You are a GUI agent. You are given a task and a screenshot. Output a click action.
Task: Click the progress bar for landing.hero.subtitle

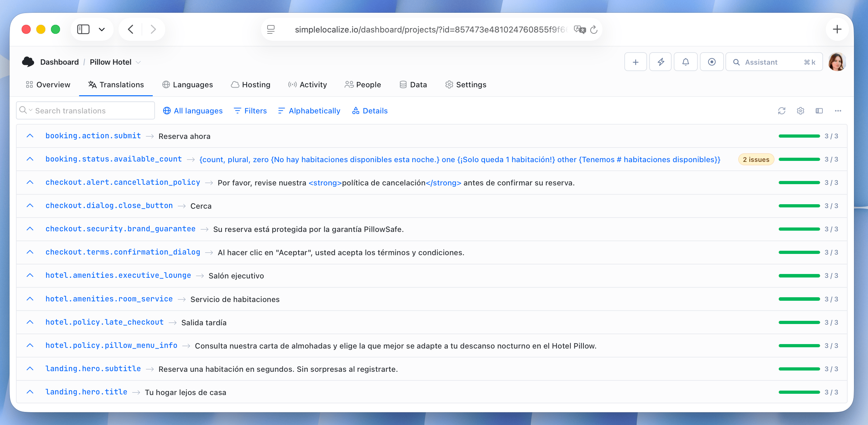coord(799,369)
